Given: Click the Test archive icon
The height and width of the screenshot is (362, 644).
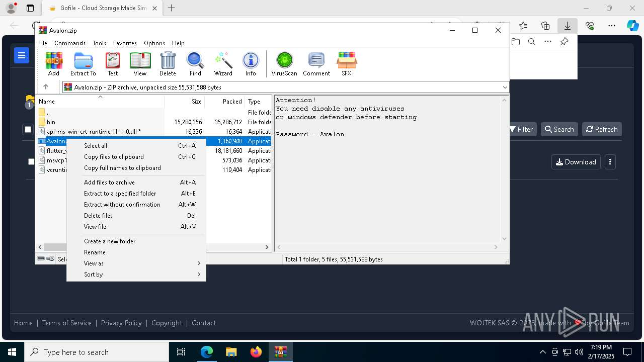Looking at the screenshot, I should 113,64.
